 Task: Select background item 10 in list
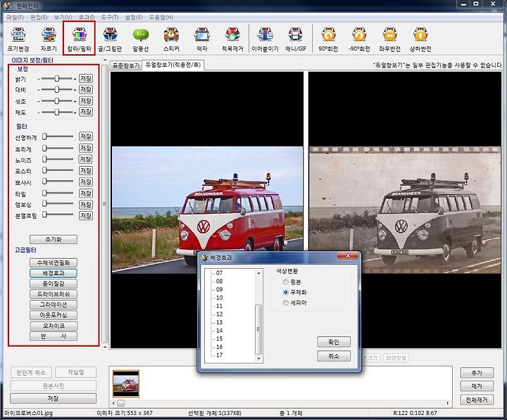[x=219, y=298]
